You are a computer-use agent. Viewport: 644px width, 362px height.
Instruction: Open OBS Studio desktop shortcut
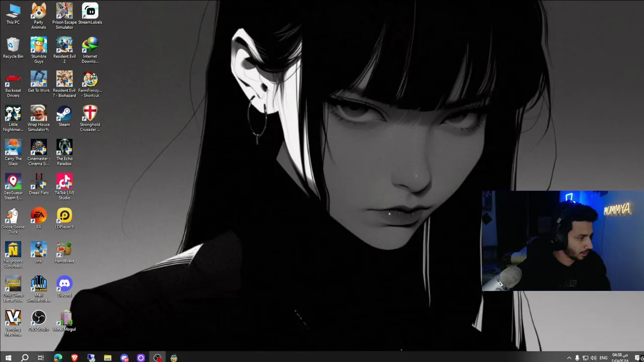(39, 321)
